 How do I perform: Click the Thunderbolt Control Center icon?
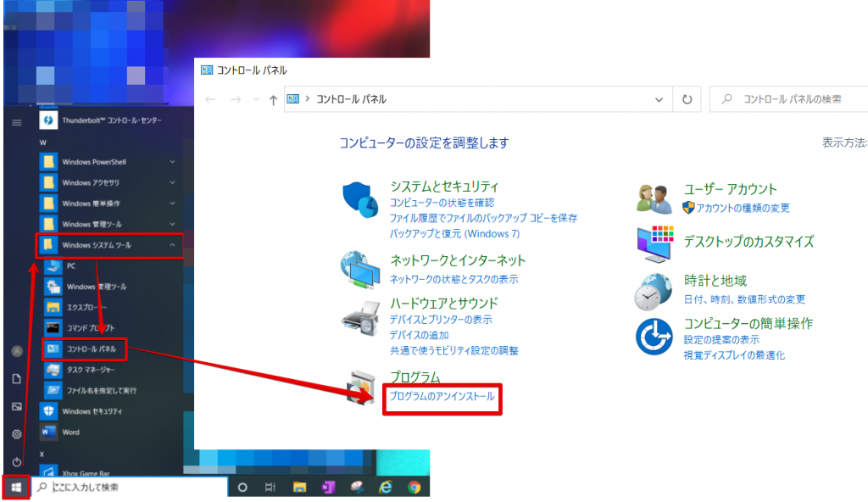point(48,120)
